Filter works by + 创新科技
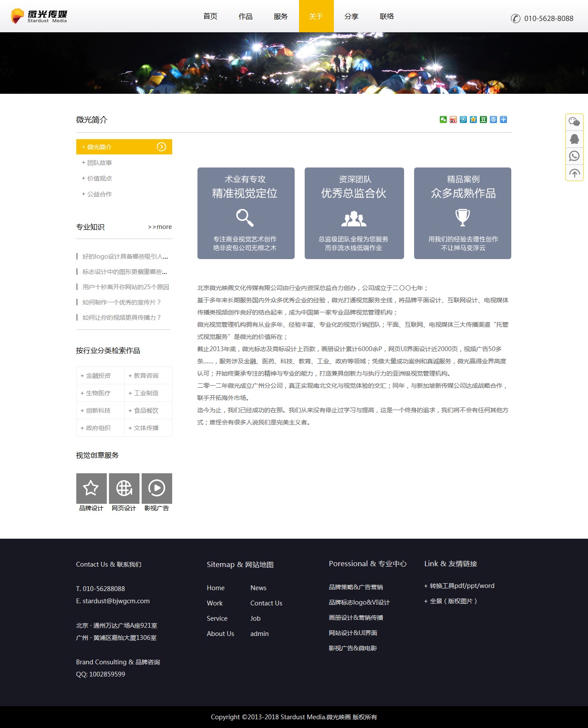Screen dimensions: 588x728 tap(100, 410)
